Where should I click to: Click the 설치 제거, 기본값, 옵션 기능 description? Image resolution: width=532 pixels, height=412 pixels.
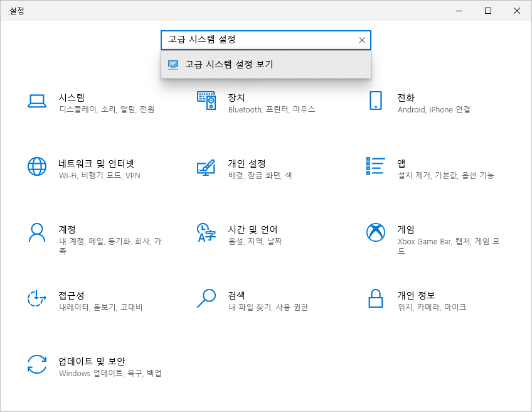(446, 175)
